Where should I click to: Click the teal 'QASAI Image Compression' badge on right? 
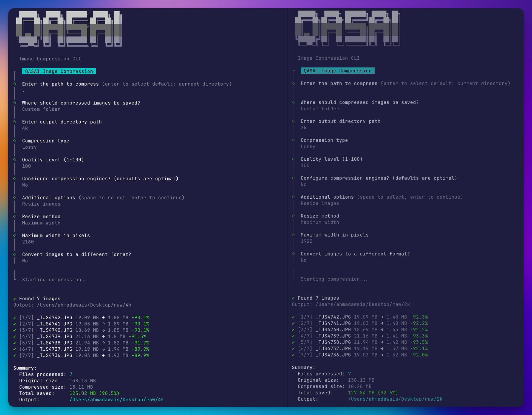pyautogui.click(x=337, y=71)
